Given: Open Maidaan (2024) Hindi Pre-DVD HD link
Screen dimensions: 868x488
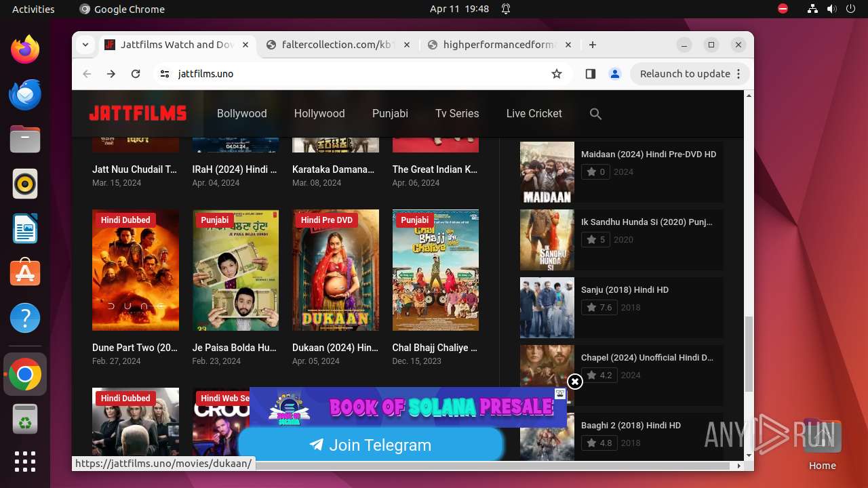Looking at the screenshot, I should (x=648, y=154).
